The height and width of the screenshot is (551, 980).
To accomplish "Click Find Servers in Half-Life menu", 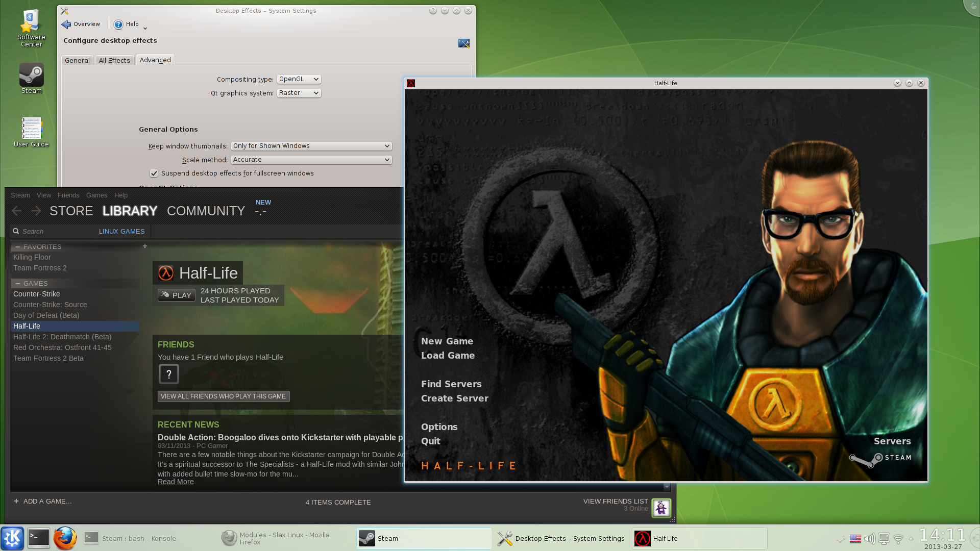I will point(451,384).
